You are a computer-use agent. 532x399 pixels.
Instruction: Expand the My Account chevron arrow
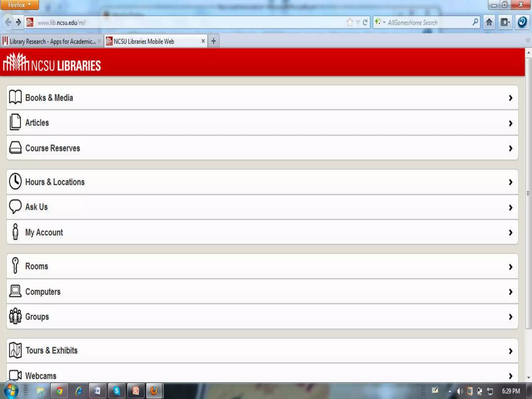[510, 232]
